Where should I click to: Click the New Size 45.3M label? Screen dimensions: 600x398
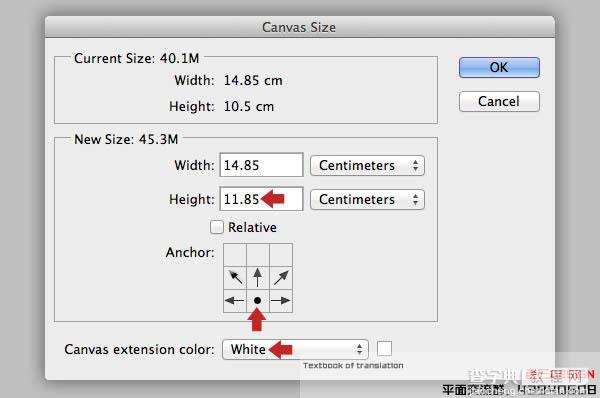click(x=126, y=139)
